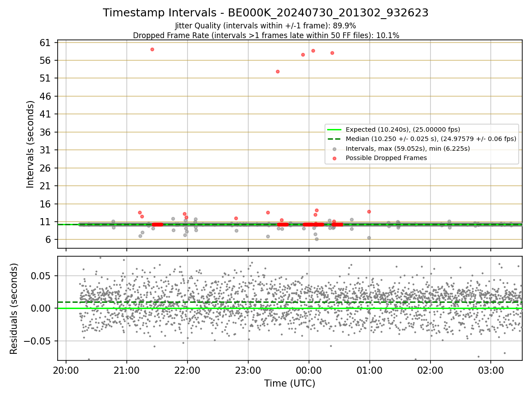Click the 'Intervals (seconds)' y-axis label

coord(30,144)
